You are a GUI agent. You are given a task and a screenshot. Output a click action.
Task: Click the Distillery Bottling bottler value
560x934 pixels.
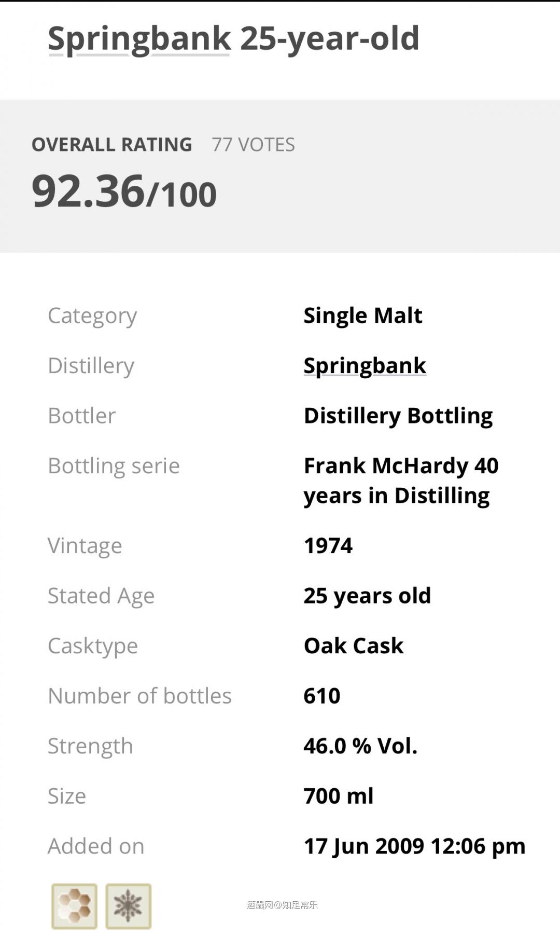[x=398, y=416]
